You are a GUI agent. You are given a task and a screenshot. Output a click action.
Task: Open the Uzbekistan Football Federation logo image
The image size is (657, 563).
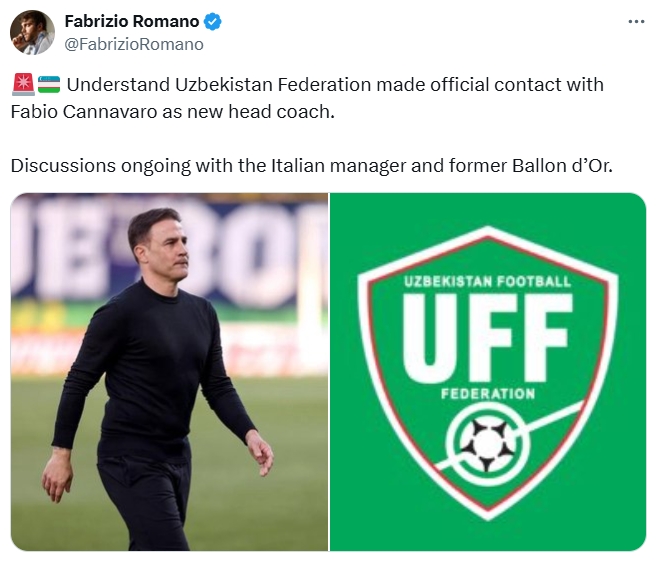[x=488, y=371]
